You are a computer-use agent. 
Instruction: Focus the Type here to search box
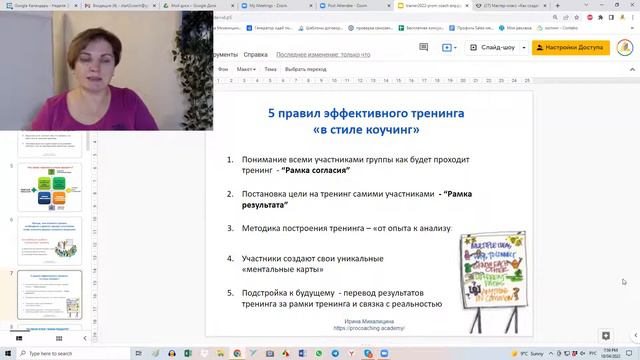[x=73, y=353]
